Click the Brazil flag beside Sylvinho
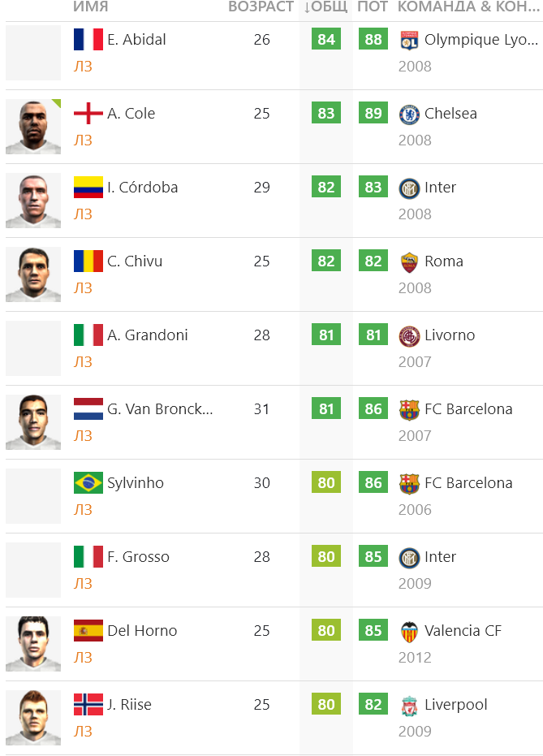The image size is (543, 756). click(x=88, y=482)
